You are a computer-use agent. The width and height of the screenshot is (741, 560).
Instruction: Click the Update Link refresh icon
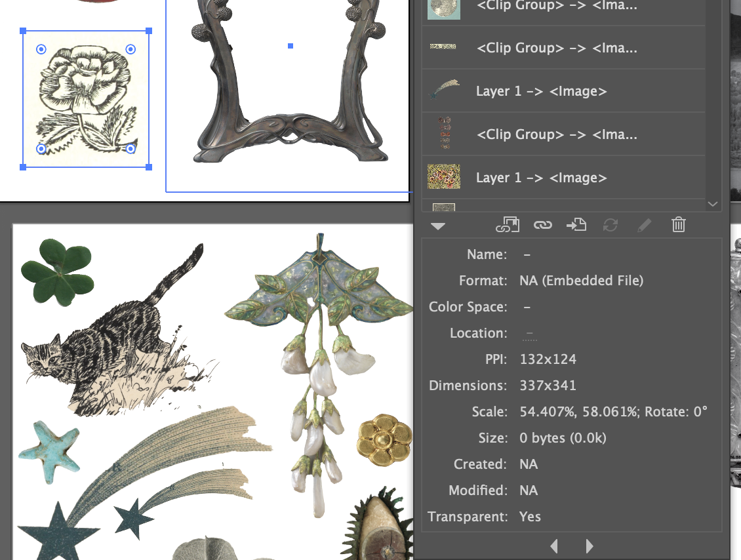[611, 225]
